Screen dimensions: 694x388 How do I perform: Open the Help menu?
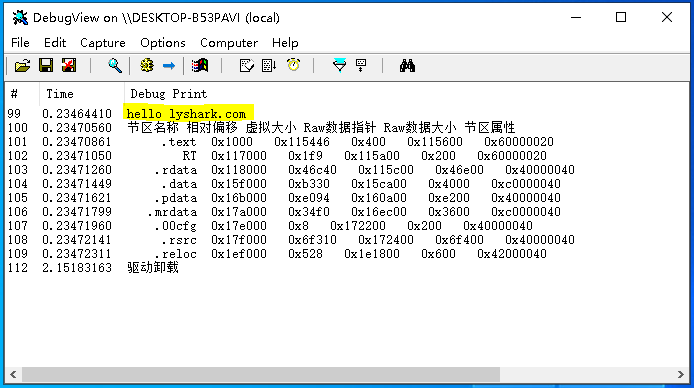(x=285, y=43)
